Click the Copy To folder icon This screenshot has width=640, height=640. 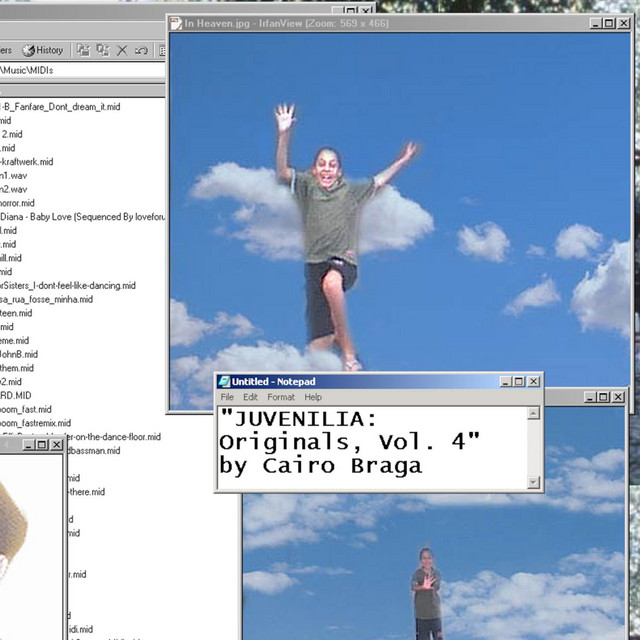103,50
